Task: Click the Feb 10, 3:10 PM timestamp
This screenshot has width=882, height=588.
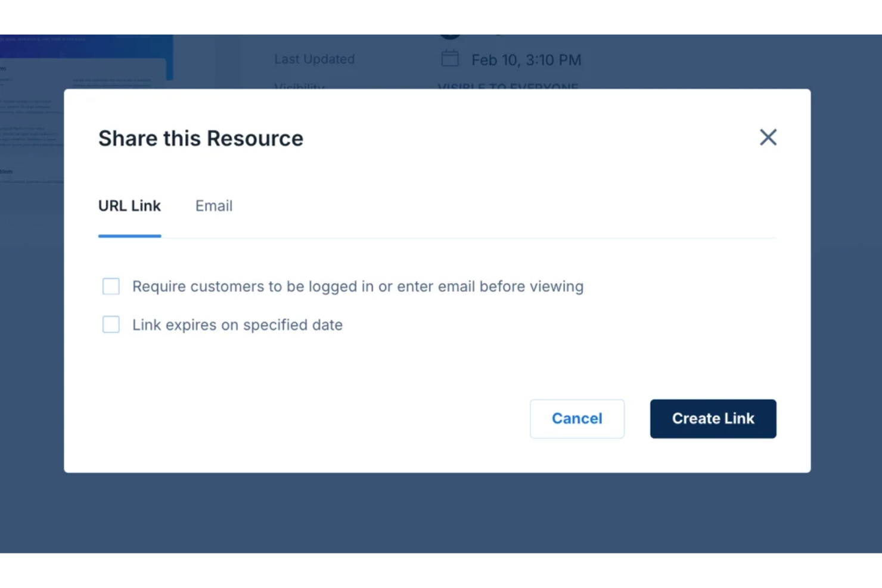Action: click(526, 60)
